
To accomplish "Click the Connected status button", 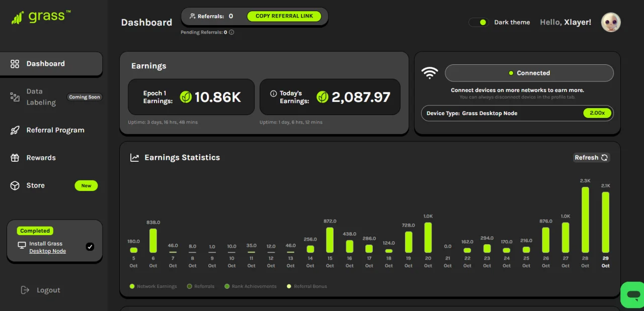I will [529, 73].
